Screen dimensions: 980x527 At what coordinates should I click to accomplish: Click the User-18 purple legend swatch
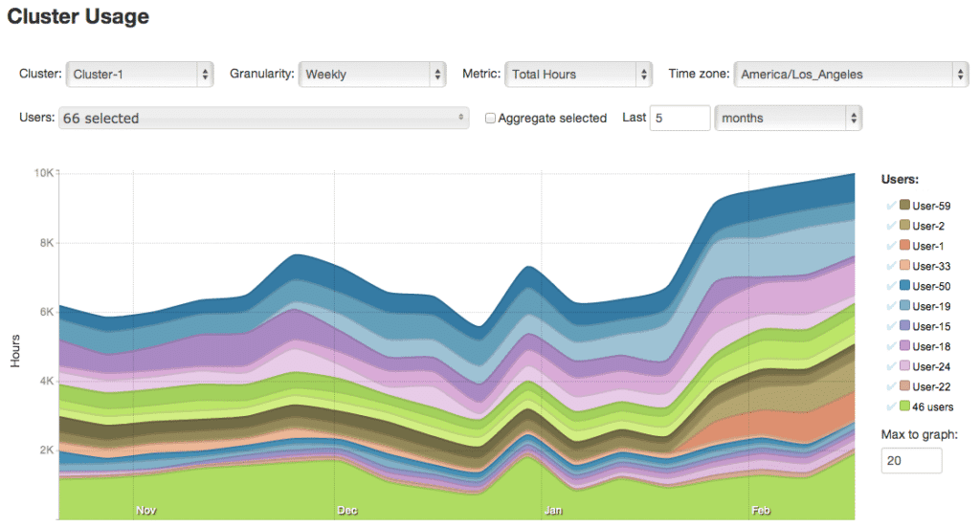(904, 346)
